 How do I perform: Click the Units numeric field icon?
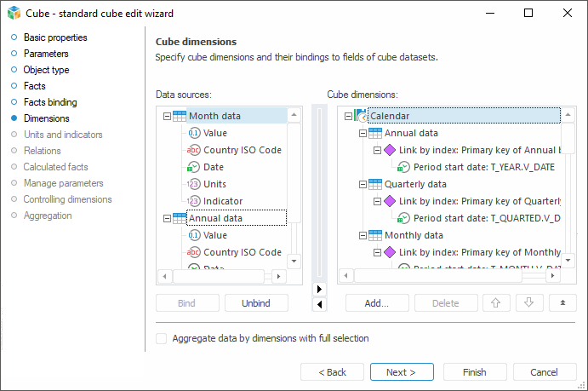pyautogui.click(x=193, y=184)
